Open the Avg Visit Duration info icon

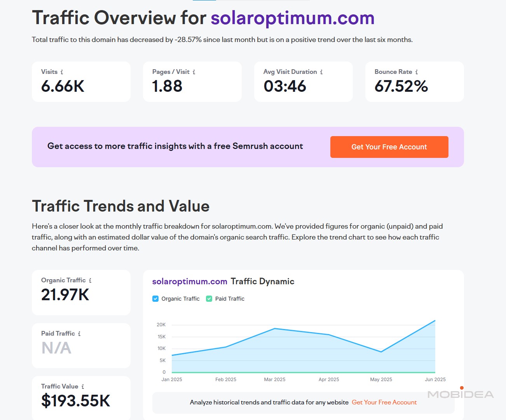click(x=321, y=72)
